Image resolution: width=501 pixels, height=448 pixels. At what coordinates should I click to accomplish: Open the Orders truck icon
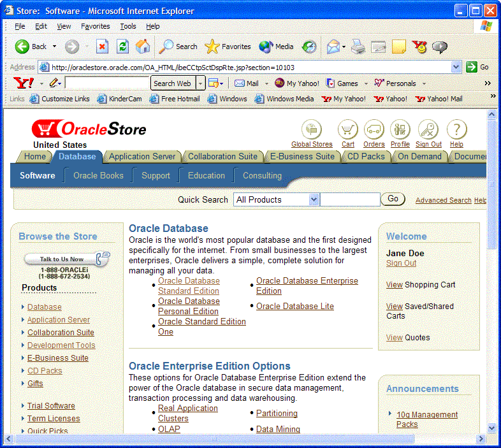[374, 129]
